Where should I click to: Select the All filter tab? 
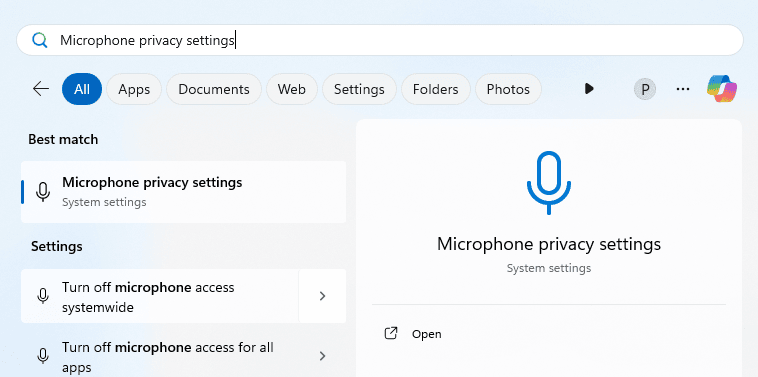click(82, 89)
